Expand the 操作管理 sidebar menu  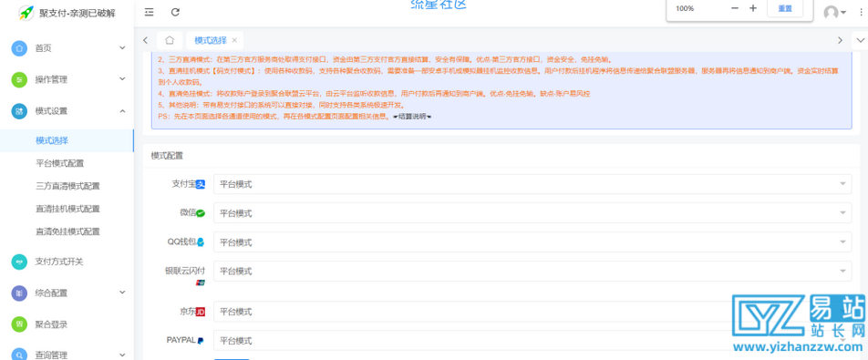pos(122,79)
